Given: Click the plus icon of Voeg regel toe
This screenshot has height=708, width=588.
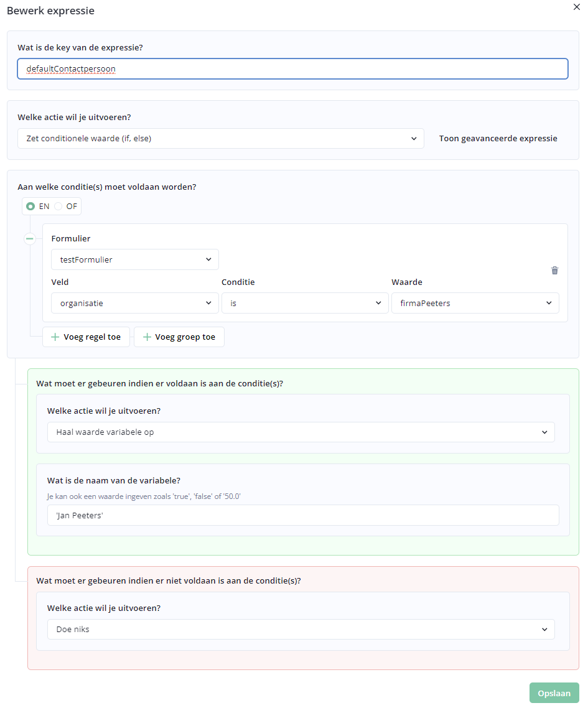Looking at the screenshot, I should (x=55, y=337).
